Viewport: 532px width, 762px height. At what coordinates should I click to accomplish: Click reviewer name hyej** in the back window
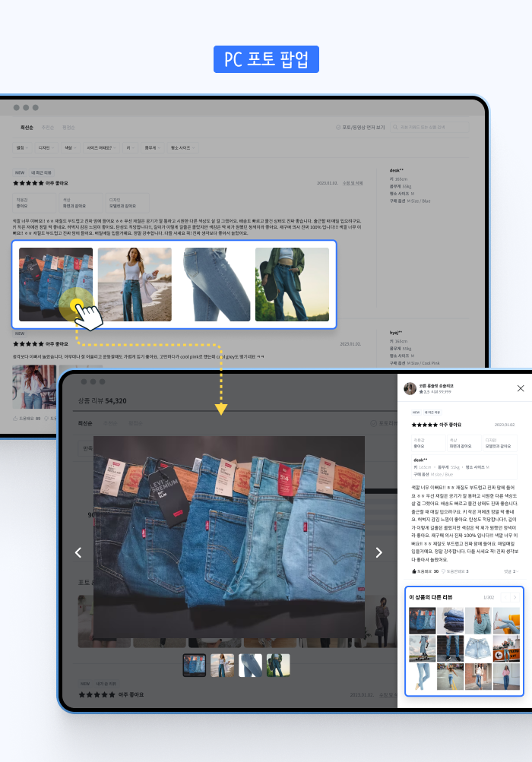coord(396,333)
